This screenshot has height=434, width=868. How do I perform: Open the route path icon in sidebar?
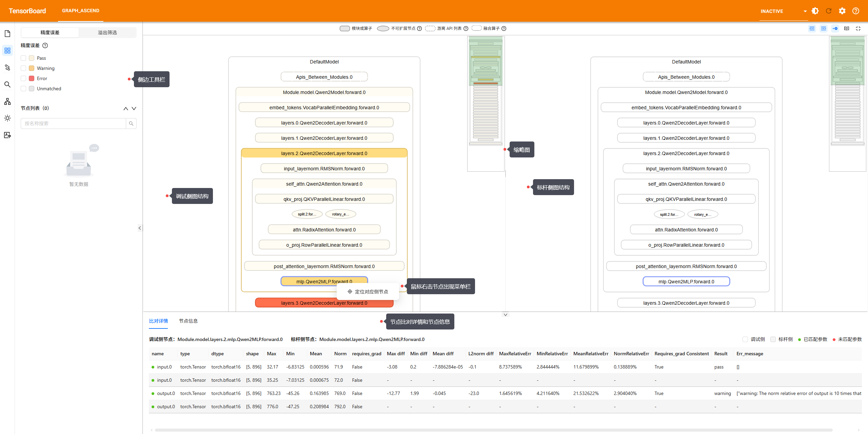[7, 68]
